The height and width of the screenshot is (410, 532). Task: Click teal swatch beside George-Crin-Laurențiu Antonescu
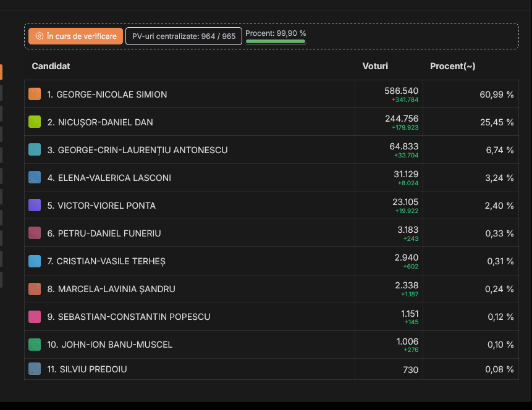tap(35, 149)
